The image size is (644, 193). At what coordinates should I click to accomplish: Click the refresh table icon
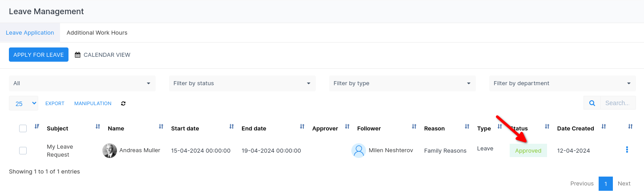click(x=123, y=103)
